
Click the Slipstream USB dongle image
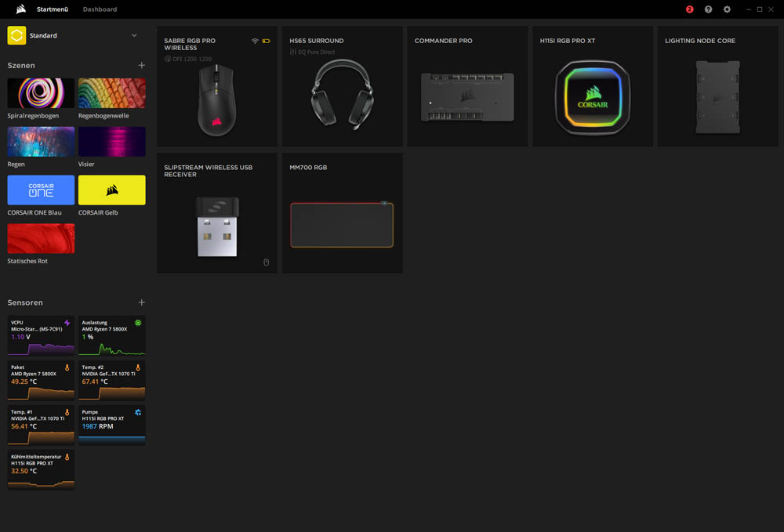pyautogui.click(x=217, y=226)
